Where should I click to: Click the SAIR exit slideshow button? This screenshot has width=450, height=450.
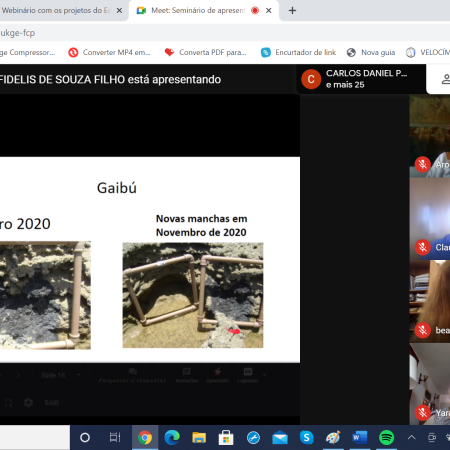click(x=52, y=403)
